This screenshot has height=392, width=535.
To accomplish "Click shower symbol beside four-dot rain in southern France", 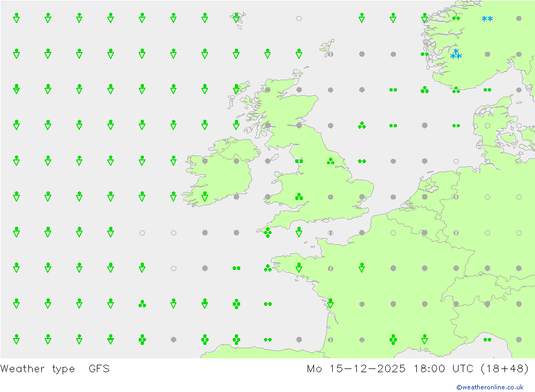I will (424, 339).
